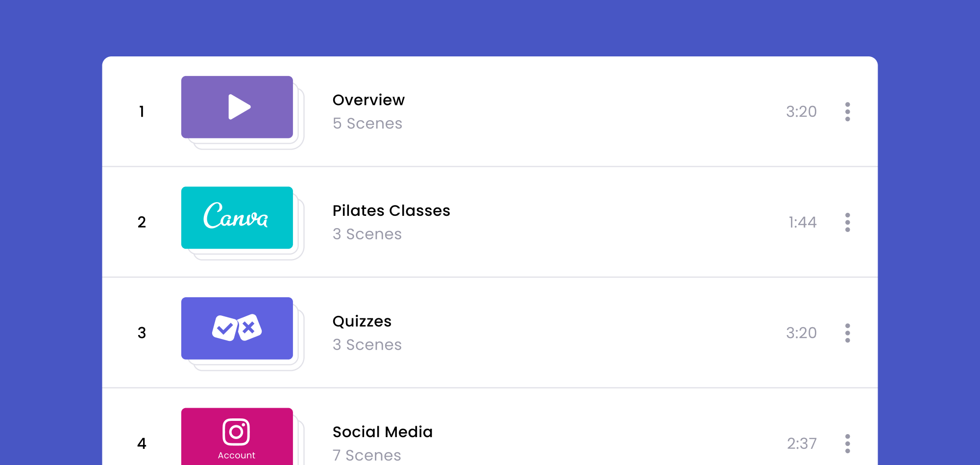This screenshot has height=465, width=980.
Task: Click the play icon on Overview thumbnail
Action: coord(239,107)
